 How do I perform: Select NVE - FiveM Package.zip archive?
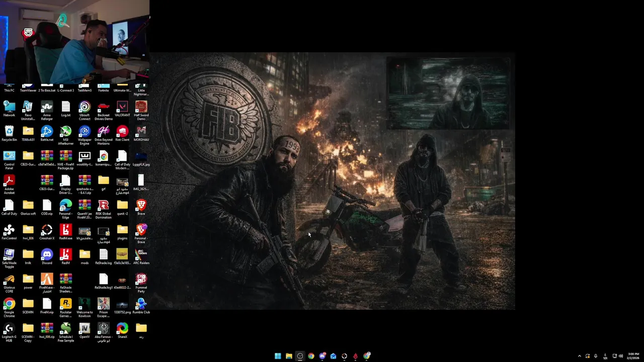coord(66,160)
